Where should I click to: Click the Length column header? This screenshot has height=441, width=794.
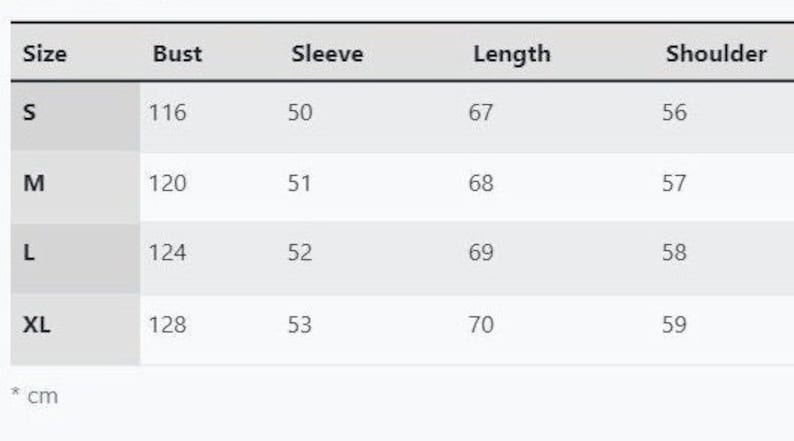tap(511, 54)
